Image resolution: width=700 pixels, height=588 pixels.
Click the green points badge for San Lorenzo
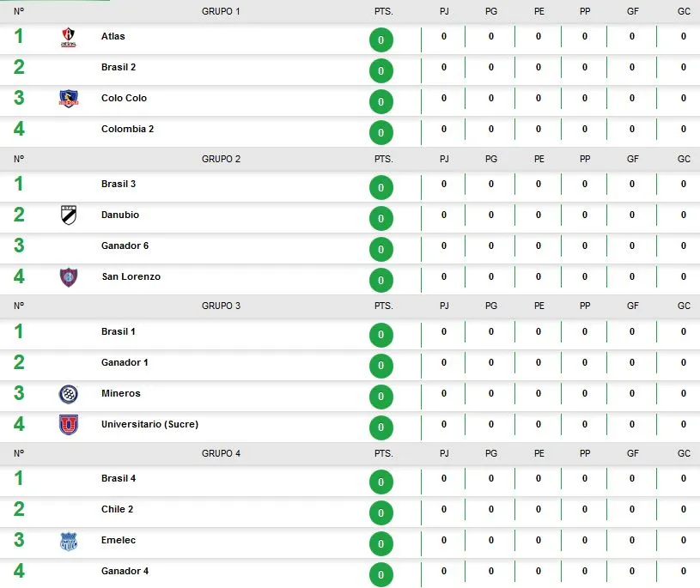(381, 280)
